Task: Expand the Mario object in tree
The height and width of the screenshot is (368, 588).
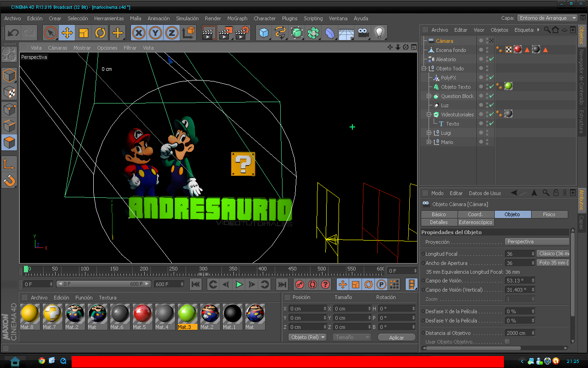Action: click(x=429, y=142)
